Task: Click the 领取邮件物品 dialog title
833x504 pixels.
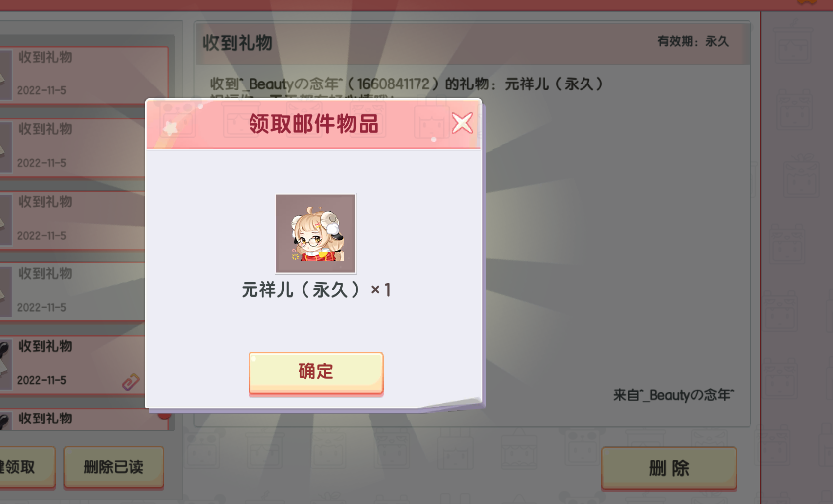Action: tap(313, 124)
